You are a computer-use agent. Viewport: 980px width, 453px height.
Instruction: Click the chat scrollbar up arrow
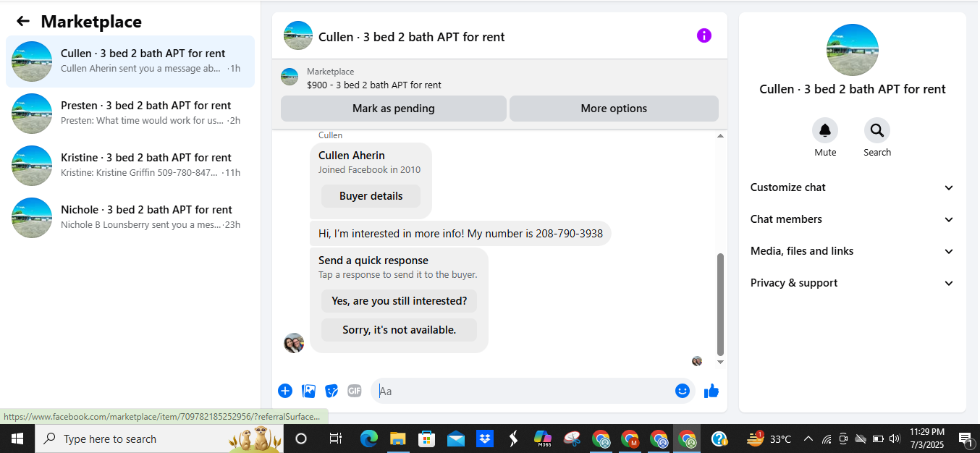pyautogui.click(x=720, y=136)
